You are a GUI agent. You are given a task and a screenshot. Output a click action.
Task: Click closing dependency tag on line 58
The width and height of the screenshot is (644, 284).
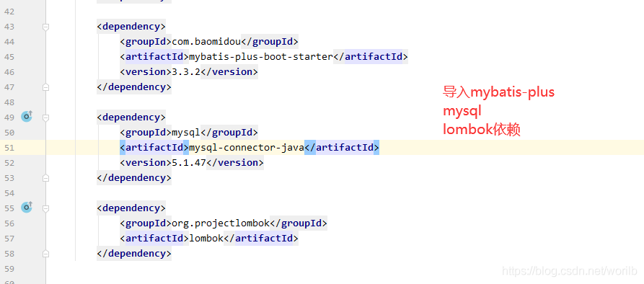tap(134, 254)
